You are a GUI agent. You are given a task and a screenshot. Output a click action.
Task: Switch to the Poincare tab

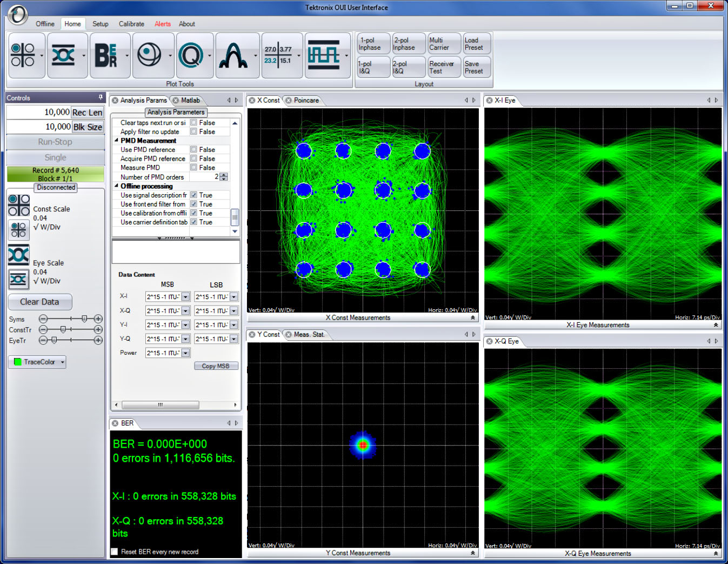point(306,101)
